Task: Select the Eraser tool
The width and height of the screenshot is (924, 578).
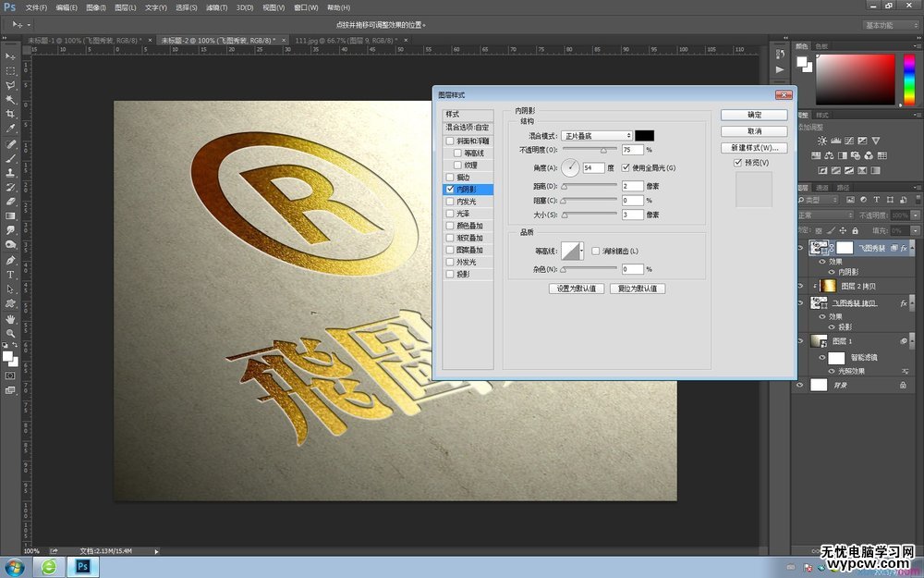Action: click(11, 201)
